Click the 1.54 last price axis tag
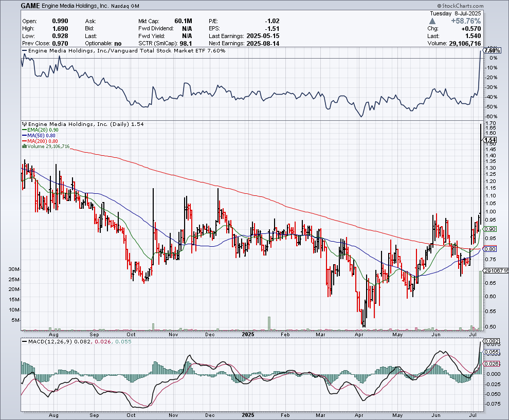The image size is (509, 420). (490, 140)
